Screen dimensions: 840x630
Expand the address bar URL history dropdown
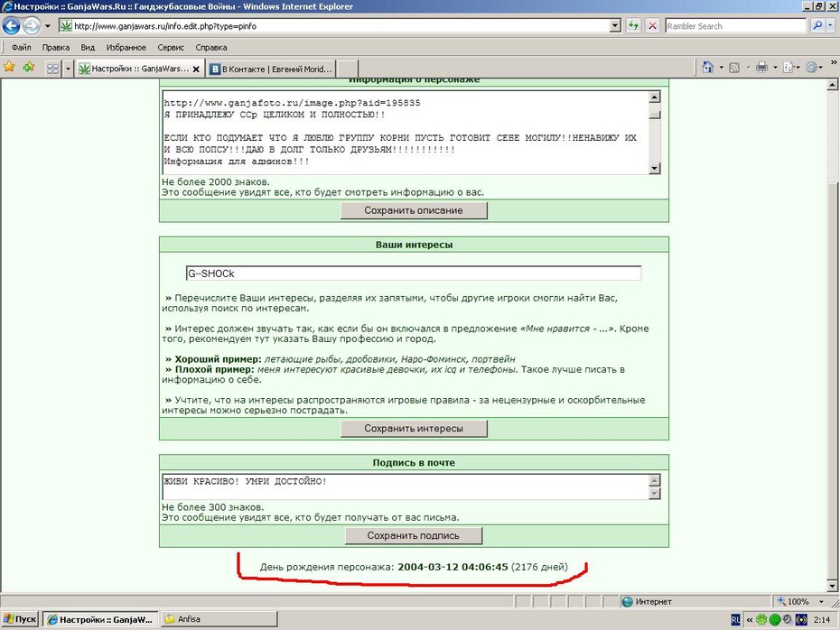coord(615,25)
